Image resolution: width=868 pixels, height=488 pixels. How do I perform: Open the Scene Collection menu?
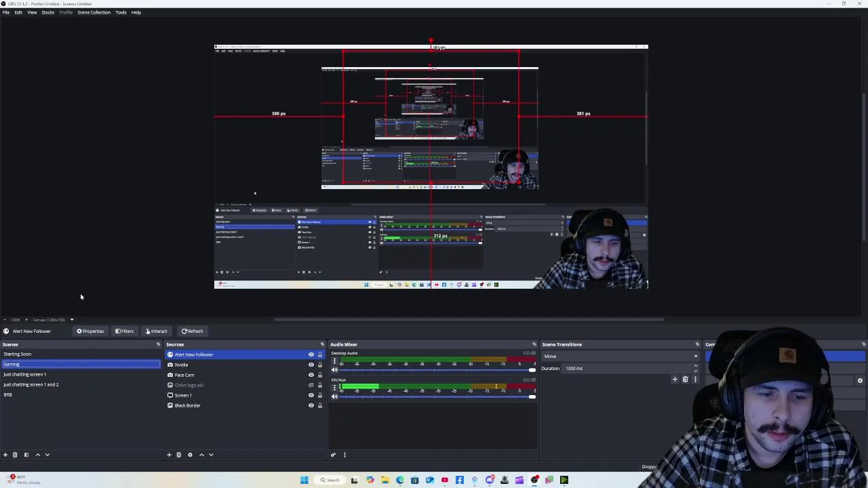[x=94, y=12]
